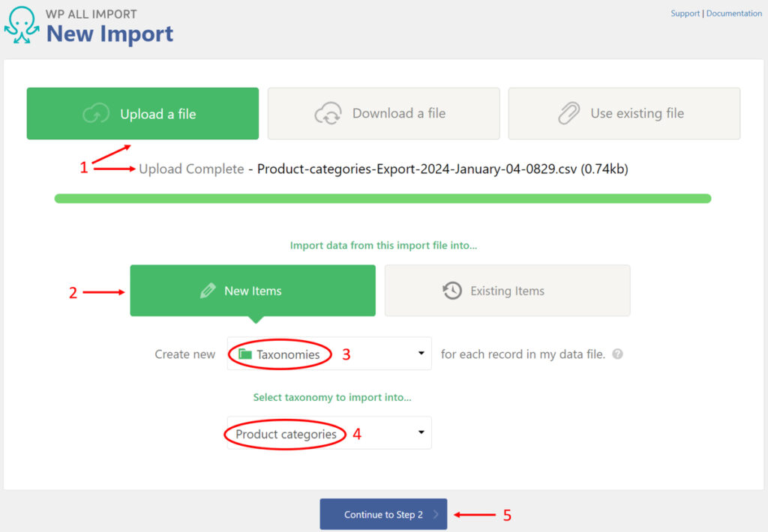Screen dimensions: 768x532
Task: Continue to Step 2
Action: point(383,514)
